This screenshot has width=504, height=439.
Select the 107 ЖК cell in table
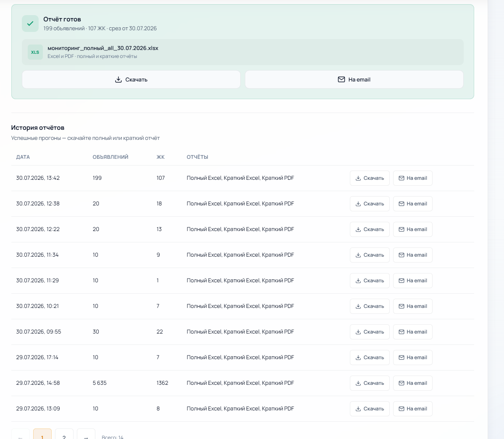point(160,178)
